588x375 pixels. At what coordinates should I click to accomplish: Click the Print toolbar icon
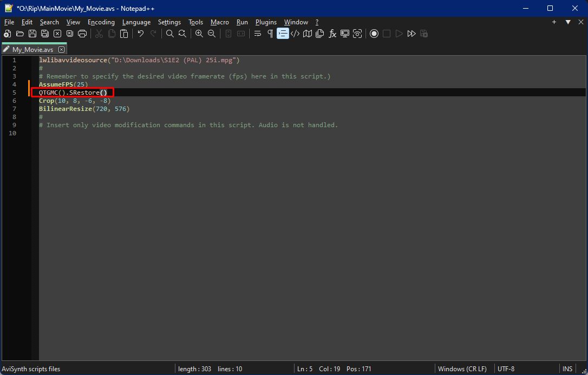(82, 34)
